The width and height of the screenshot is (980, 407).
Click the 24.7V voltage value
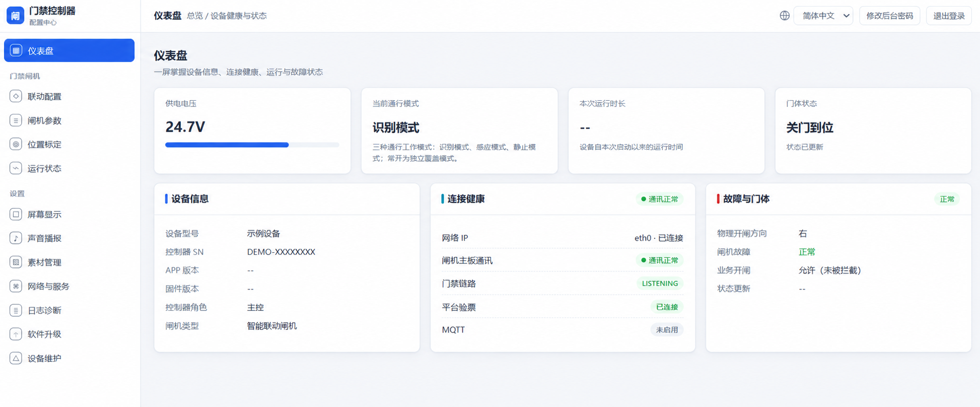185,127
